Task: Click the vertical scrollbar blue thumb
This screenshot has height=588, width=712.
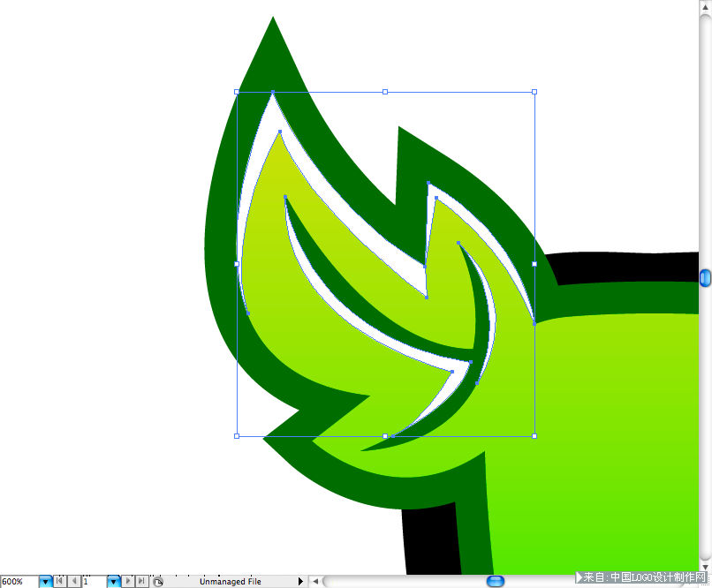Action: click(x=705, y=277)
